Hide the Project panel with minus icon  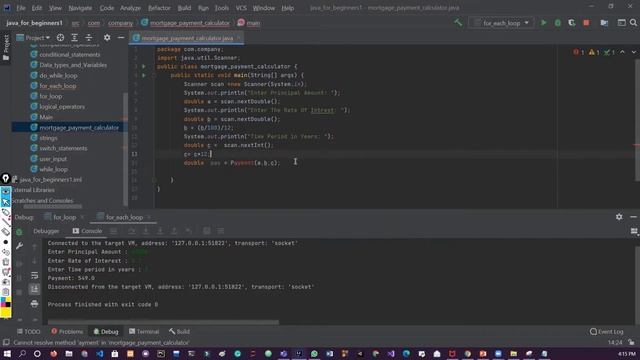121,38
